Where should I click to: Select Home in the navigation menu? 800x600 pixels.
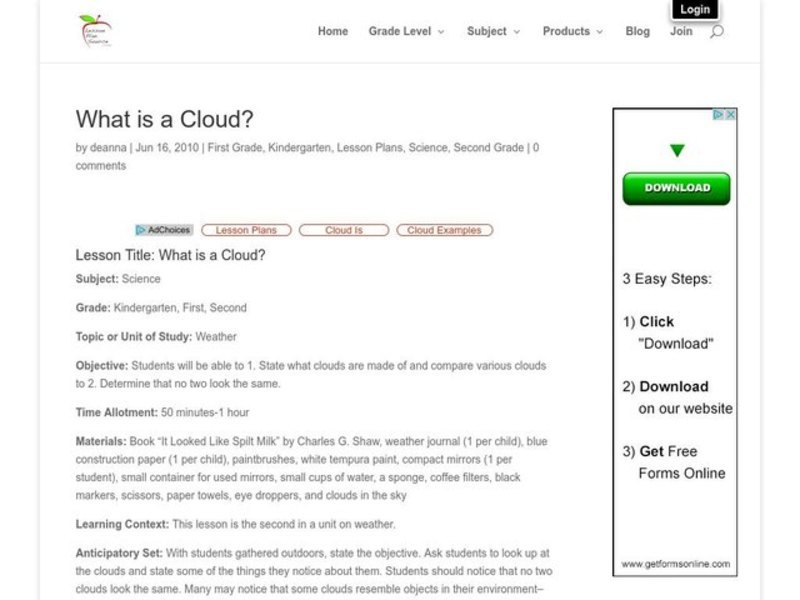tap(332, 31)
